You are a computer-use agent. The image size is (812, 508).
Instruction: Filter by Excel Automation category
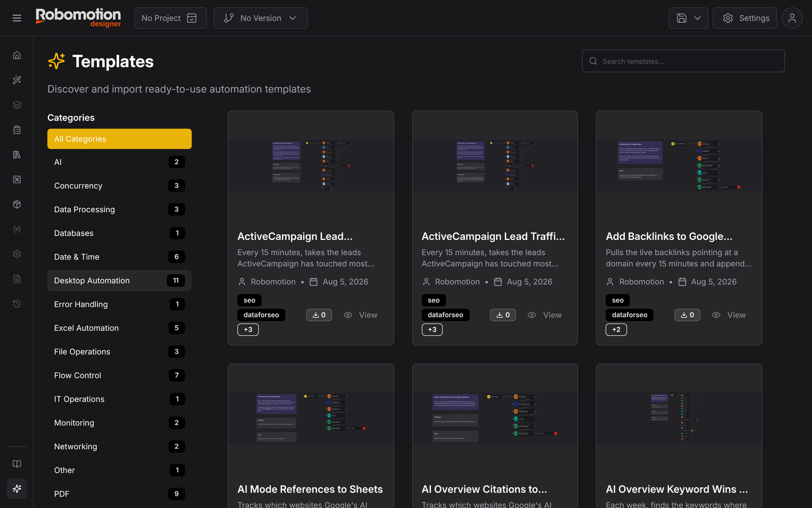pos(120,328)
